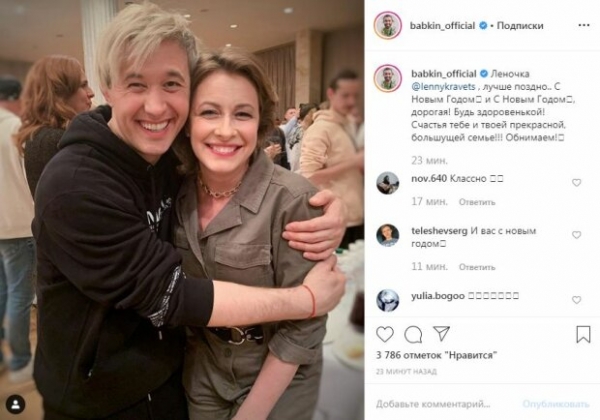Open comments via the speech bubble icon
The height and width of the screenshot is (420, 600).
[413, 334]
